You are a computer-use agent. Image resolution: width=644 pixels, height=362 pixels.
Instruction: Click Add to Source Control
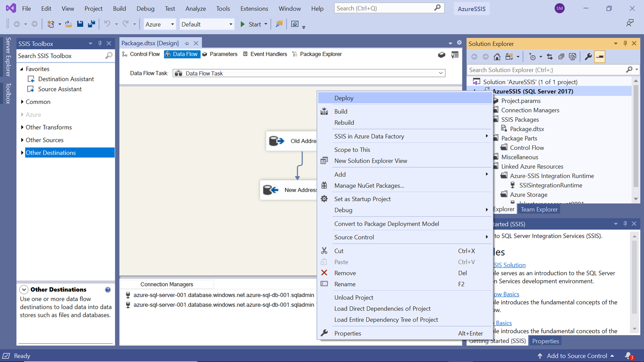(x=576, y=356)
